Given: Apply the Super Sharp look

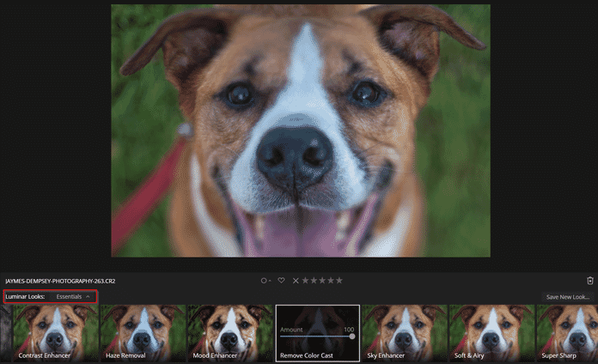Looking at the screenshot, I should [567, 333].
